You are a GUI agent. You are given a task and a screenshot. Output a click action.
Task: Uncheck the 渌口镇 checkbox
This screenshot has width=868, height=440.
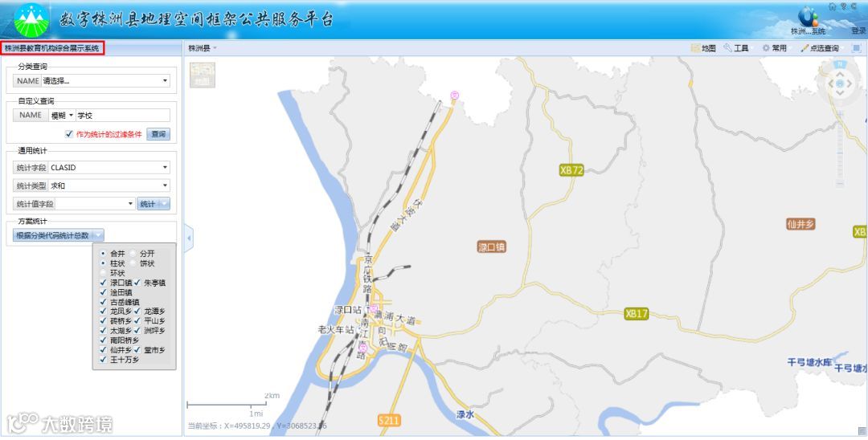coord(103,283)
